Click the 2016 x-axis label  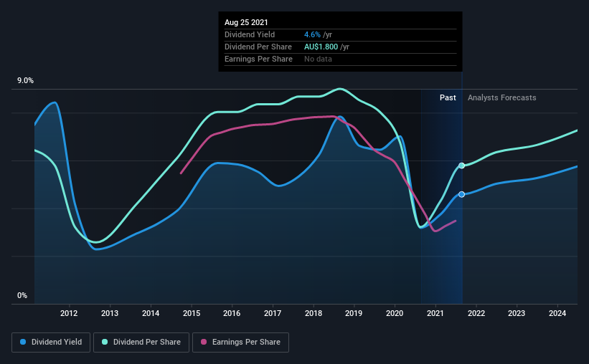coord(232,313)
